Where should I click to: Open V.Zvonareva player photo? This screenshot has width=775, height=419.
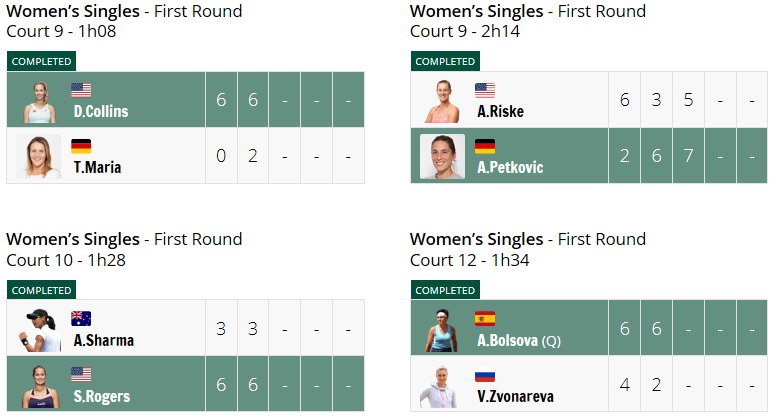[439, 387]
